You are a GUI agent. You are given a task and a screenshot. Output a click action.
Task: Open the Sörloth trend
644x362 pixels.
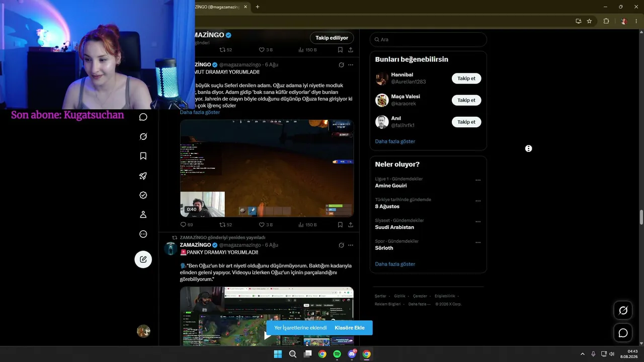click(384, 248)
